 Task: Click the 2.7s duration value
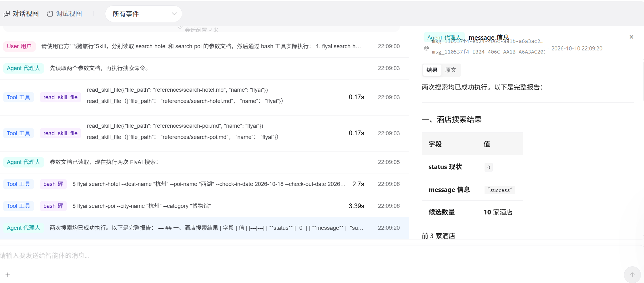(x=358, y=184)
